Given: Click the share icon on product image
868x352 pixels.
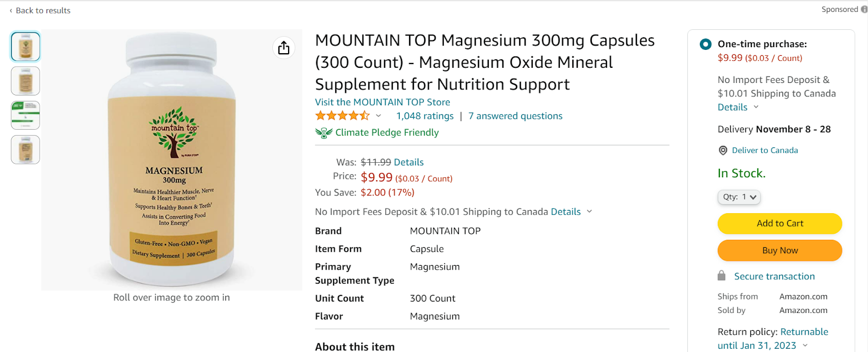Looking at the screenshot, I should [x=284, y=48].
